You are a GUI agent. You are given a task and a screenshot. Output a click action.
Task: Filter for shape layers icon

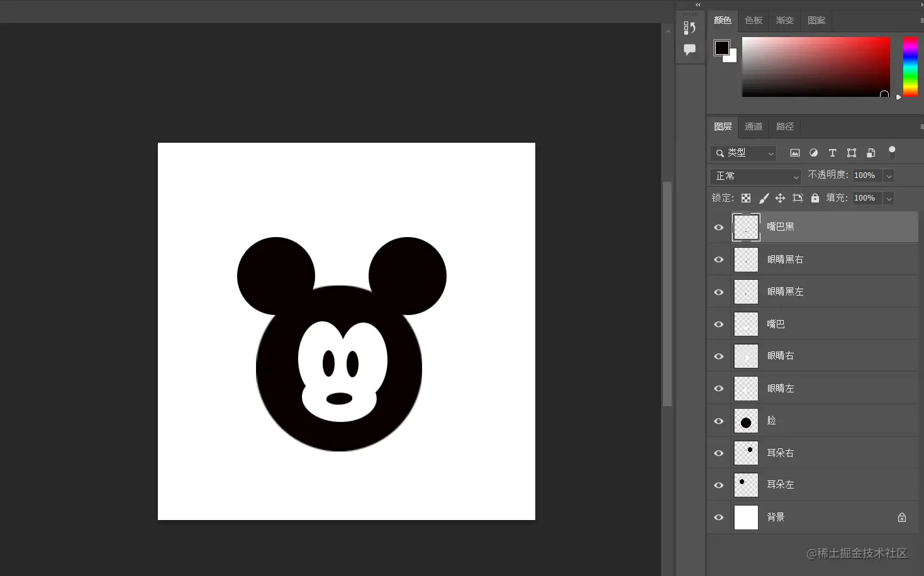coord(852,153)
